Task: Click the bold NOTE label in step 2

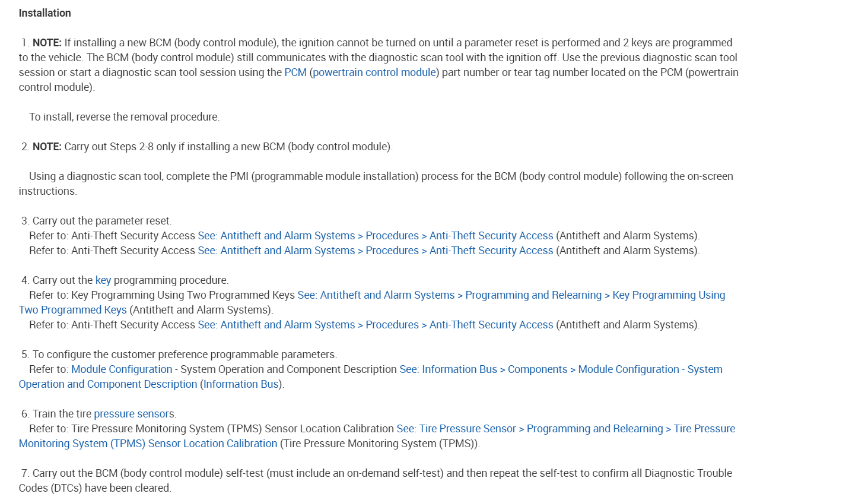Action: pos(47,147)
